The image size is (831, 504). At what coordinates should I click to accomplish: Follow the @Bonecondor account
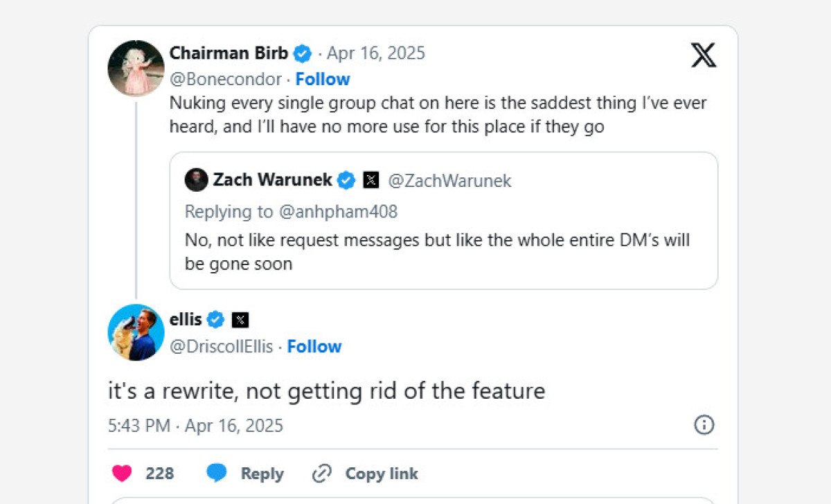(323, 79)
